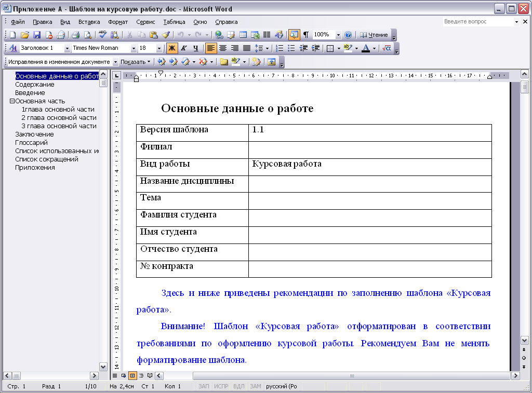Screen dimensions: 532x393
Task: Apply the formatting toolbar highlight color
Action: click(x=348, y=48)
